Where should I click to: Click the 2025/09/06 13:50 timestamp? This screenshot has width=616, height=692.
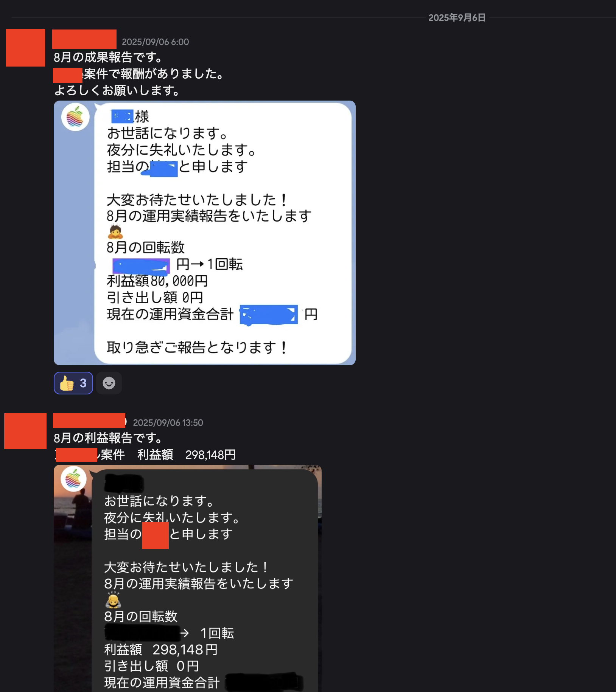(168, 423)
